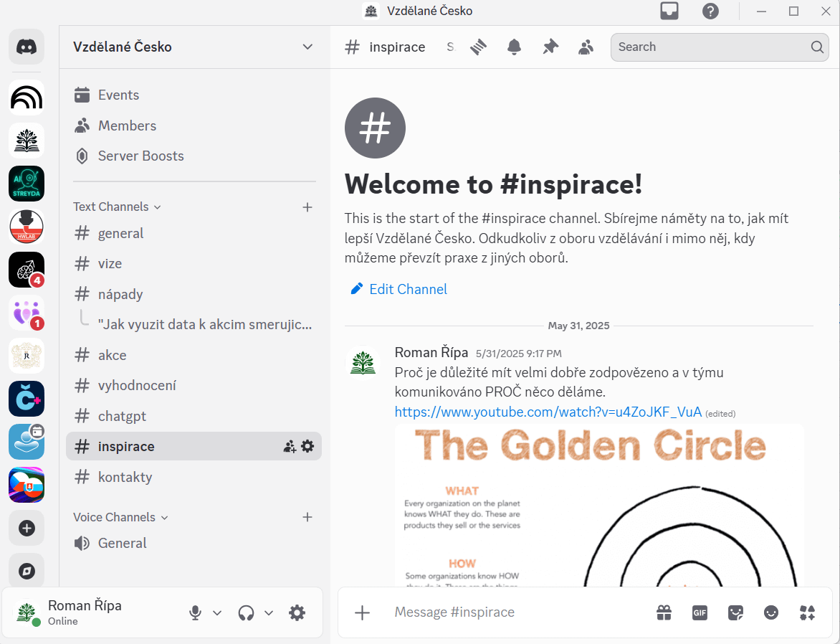
Task: Focus the Message #inspirace input
Action: [x=520, y=612]
